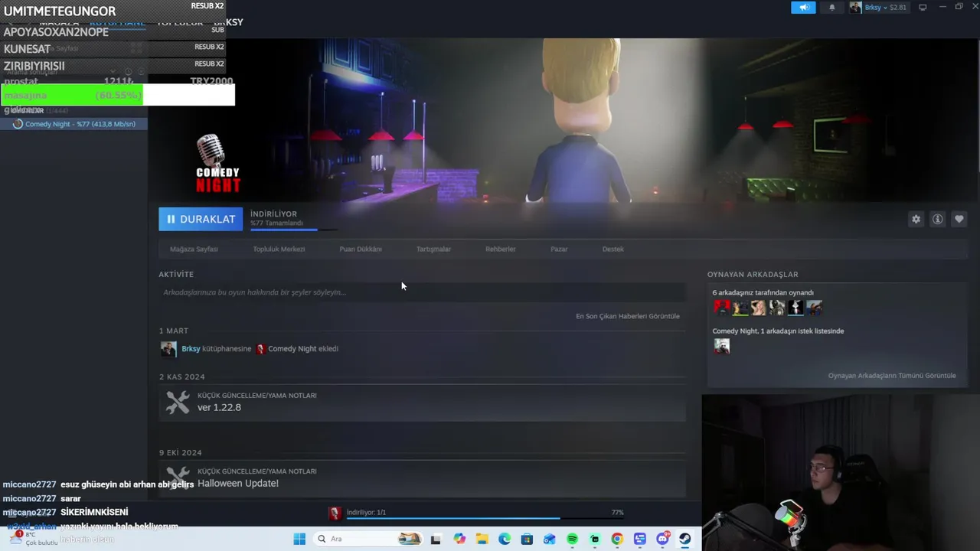Open Microsoft Edge from the taskbar
Image resolution: width=980 pixels, height=551 pixels.
505,539
